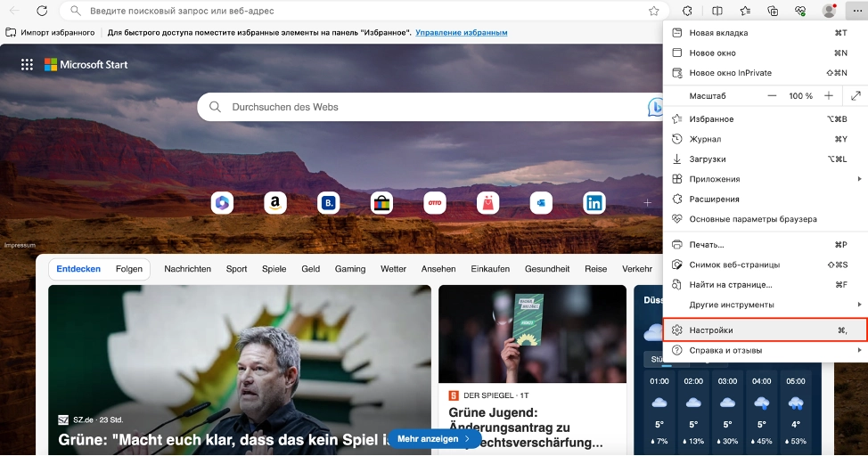Screen dimensions: 868x456
Task: Click the magnifier icon in the web search box
Action: click(216, 107)
